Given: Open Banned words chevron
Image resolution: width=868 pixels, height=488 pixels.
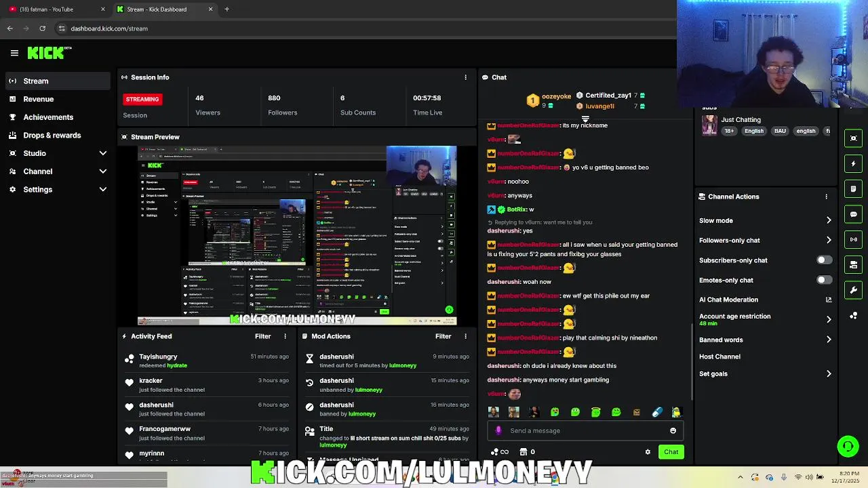Looking at the screenshot, I should click(829, 340).
